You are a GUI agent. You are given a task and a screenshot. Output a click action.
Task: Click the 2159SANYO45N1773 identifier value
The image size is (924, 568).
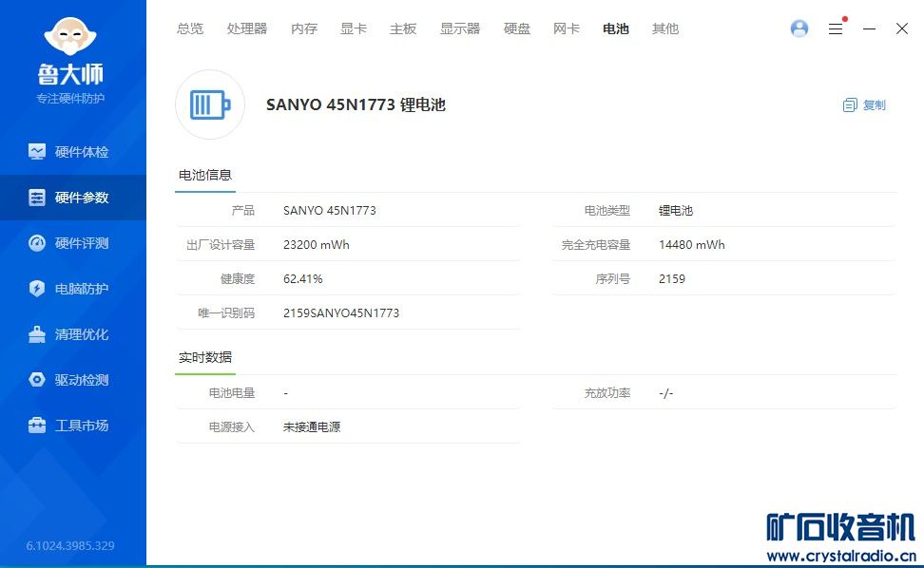(x=341, y=313)
